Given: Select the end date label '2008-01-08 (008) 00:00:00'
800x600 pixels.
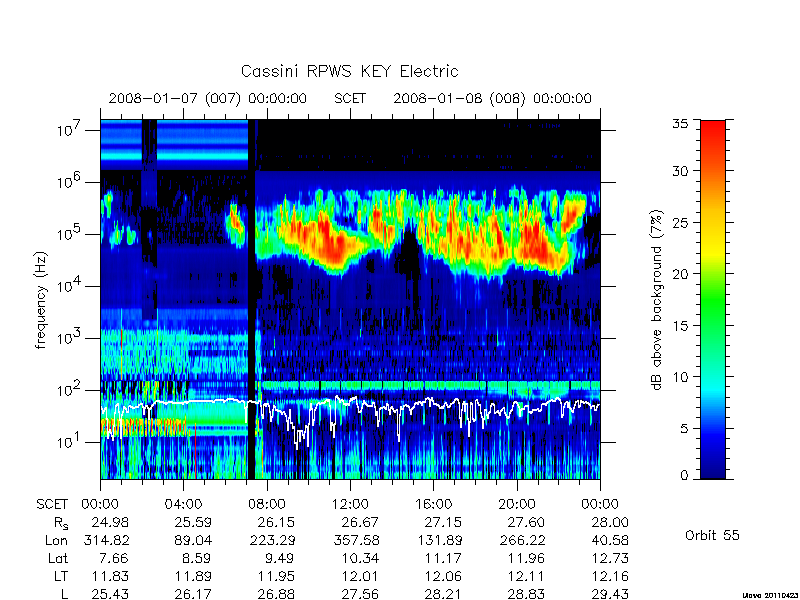Looking at the screenshot, I should pyautogui.click(x=492, y=98).
